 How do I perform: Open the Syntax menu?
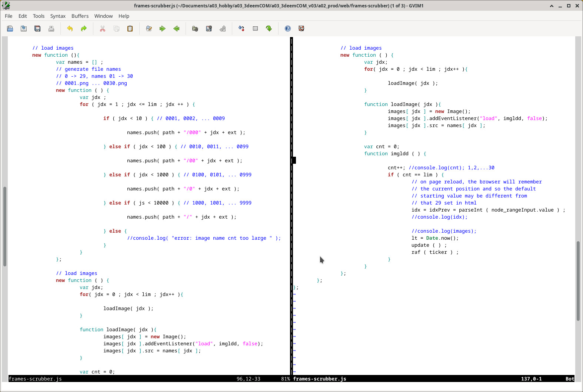(58, 16)
